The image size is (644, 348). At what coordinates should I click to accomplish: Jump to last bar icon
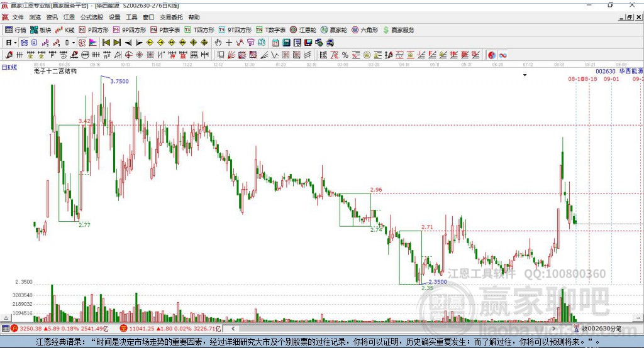117,43
